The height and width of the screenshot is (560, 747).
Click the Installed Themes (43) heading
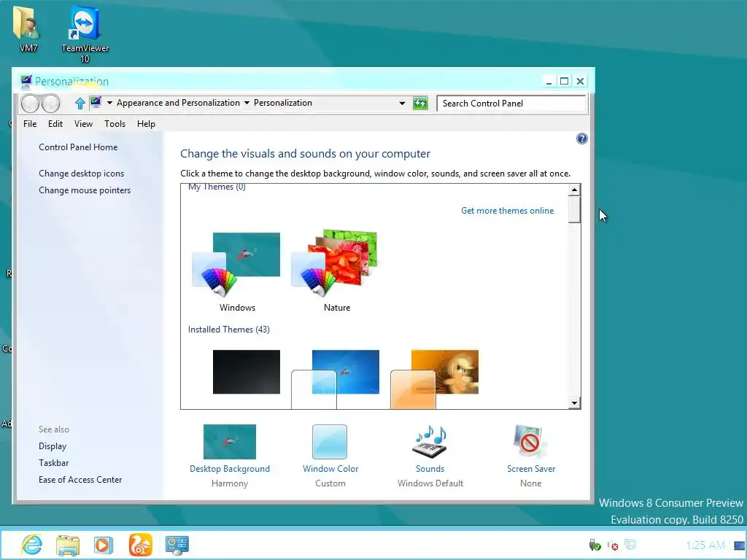coord(228,330)
